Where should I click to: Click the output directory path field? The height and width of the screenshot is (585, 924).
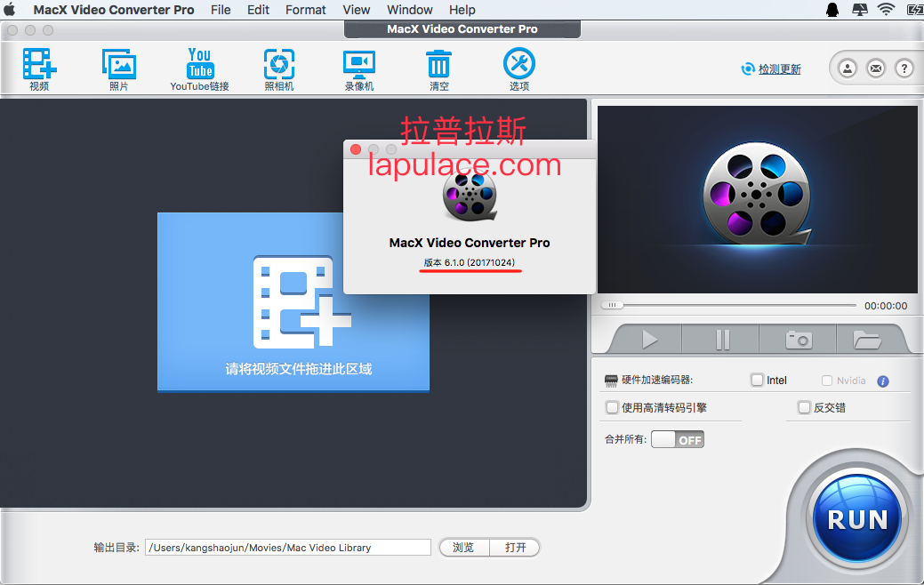tap(288, 548)
